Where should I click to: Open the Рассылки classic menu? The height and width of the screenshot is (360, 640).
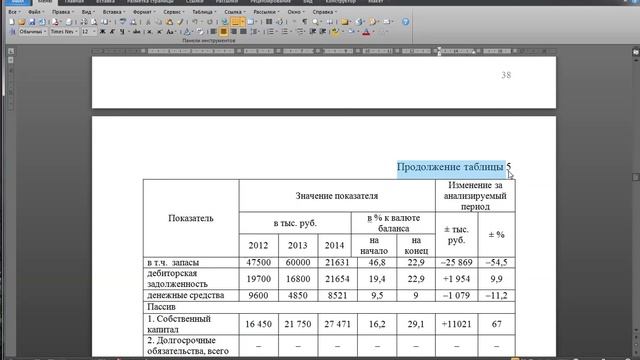(266, 12)
